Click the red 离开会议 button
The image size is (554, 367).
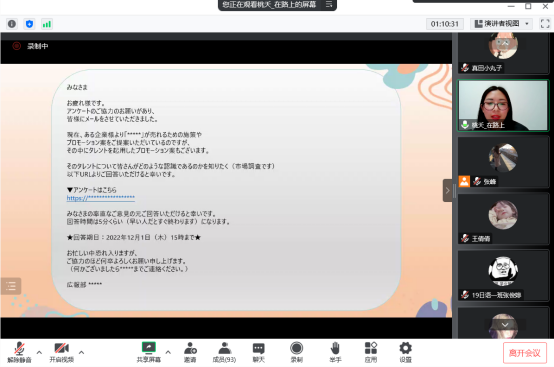(x=525, y=353)
